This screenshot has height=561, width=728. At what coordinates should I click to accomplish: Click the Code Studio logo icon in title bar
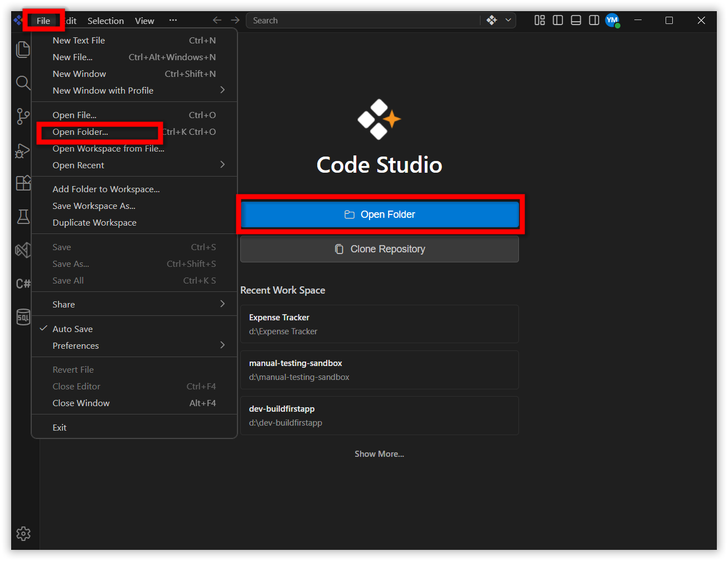[18, 21]
